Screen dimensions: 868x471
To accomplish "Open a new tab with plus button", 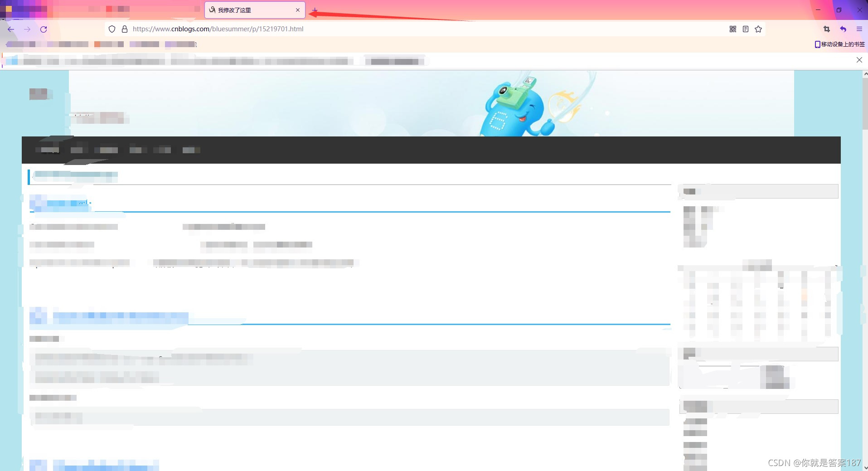I will click(x=315, y=10).
